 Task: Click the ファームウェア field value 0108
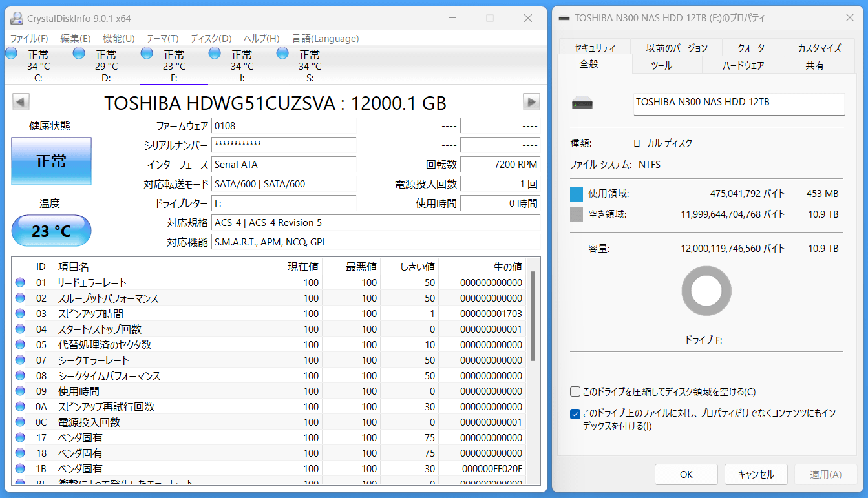[284, 126]
